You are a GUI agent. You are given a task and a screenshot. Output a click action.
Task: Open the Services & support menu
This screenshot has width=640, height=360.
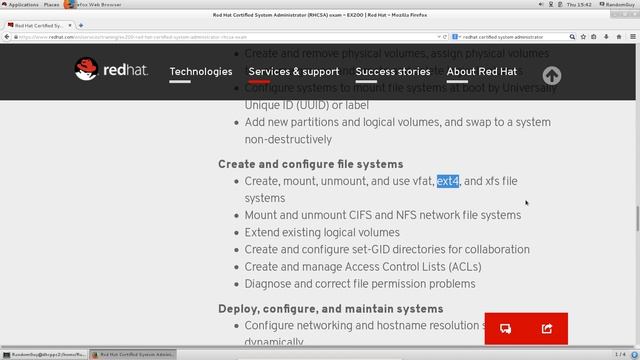coord(294,71)
